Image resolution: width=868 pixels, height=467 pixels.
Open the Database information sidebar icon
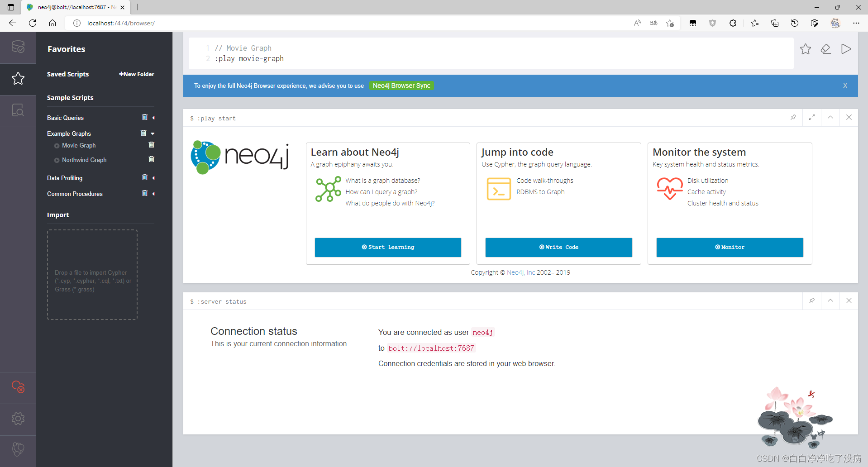pyautogui.click(x=18, y=47)
